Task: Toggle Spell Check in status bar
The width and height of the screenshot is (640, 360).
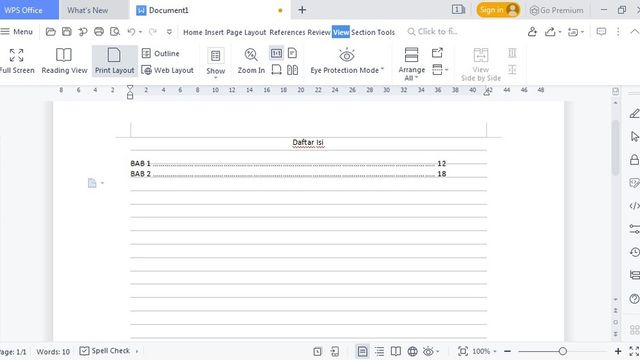Action: coord(104,351)
